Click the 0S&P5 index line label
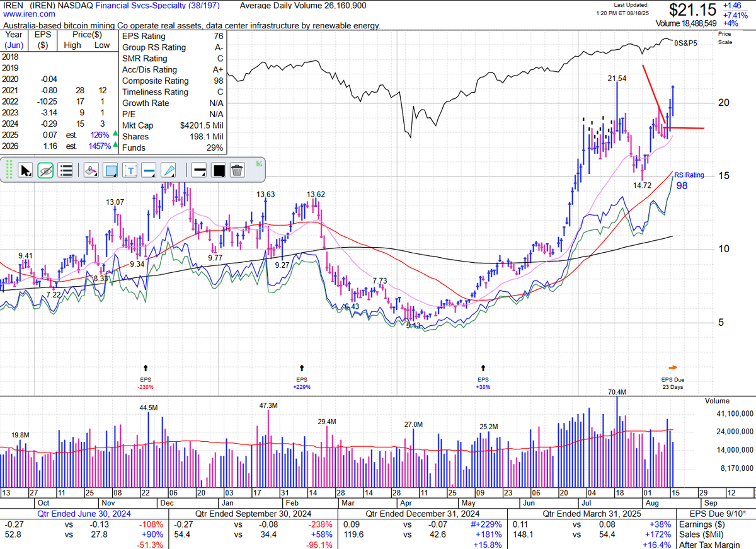The width and height of the screenshot is (756, 549). [685, 43]
